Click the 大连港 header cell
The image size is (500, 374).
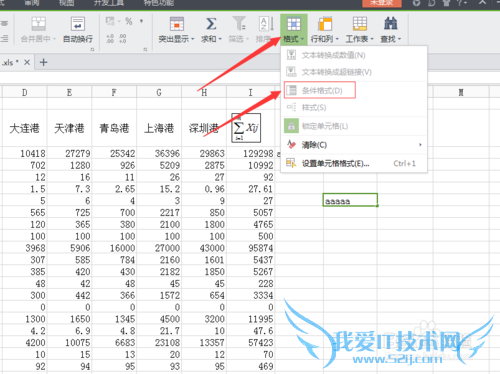point(25,128)
